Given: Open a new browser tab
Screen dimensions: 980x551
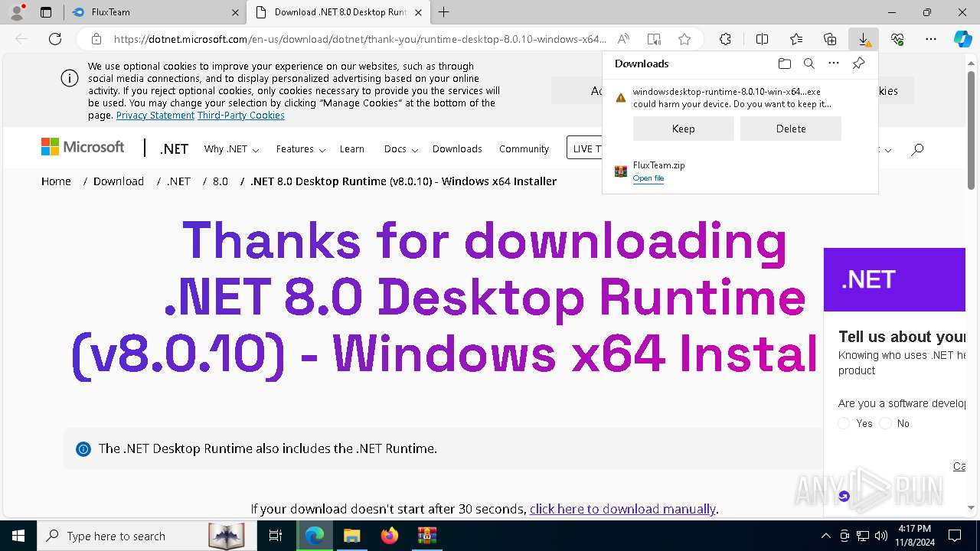Looking at the screenshot, I should click(x=444, y=12).
